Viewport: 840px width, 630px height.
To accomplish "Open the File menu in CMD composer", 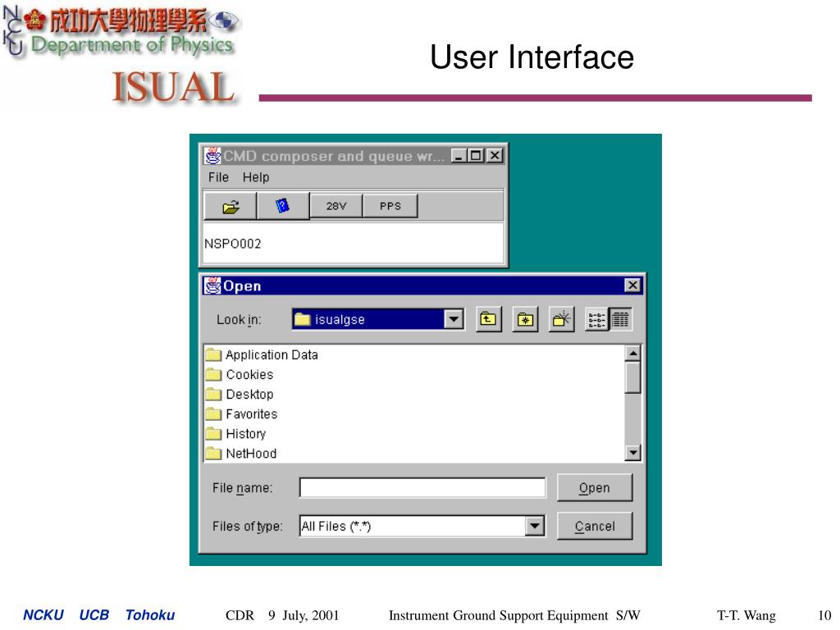I will (x=218, y=177).
